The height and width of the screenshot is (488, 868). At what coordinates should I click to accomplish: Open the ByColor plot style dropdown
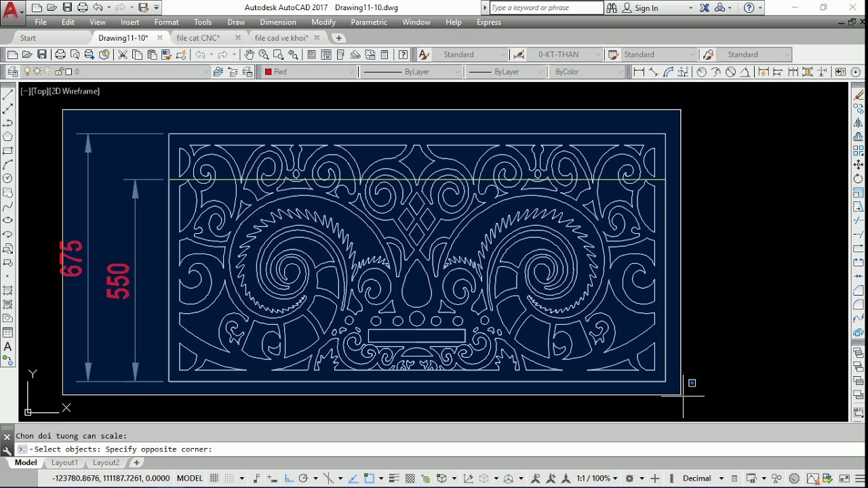pos(588,72)
